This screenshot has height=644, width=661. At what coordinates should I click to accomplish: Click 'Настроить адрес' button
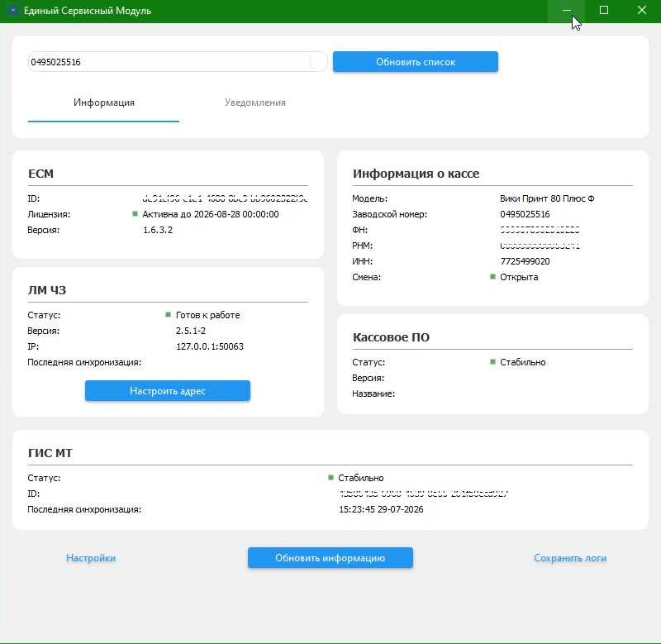point(168,391)
